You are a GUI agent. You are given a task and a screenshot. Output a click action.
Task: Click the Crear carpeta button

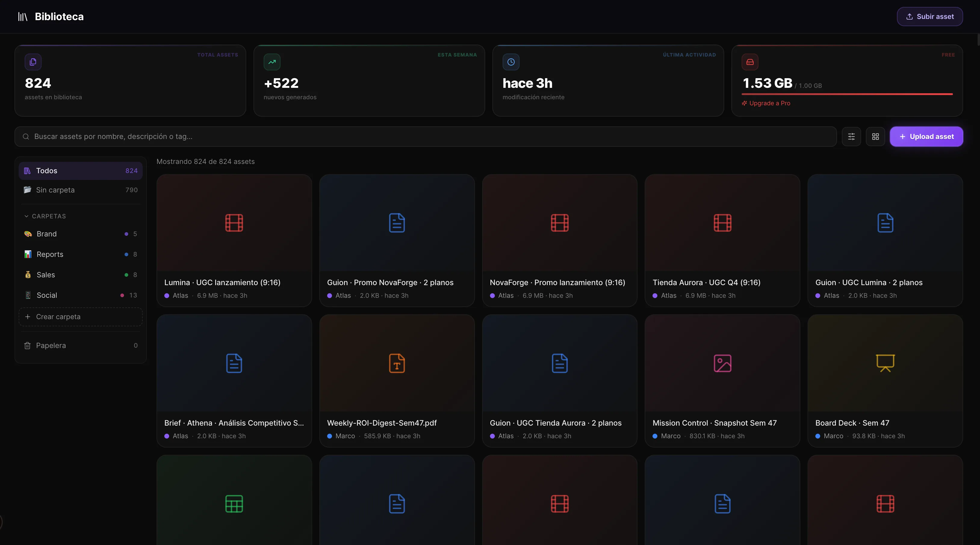coord(81,317)
